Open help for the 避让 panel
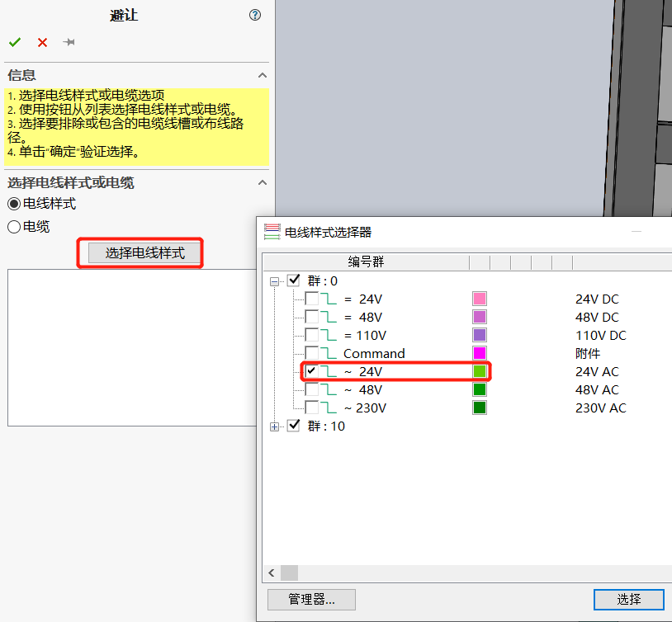Screen dimensions: 672x622 (x=255, y=15)
